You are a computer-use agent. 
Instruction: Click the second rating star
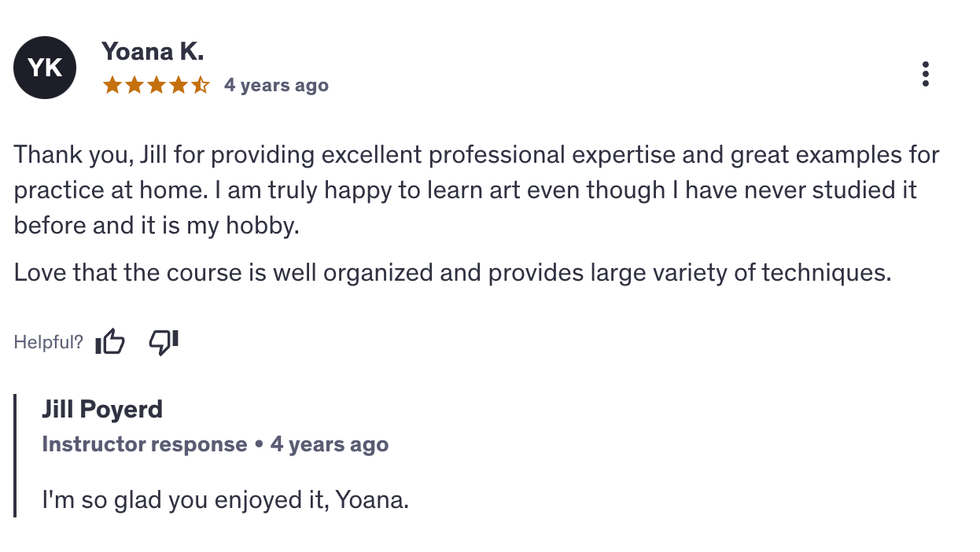[134, 85]
